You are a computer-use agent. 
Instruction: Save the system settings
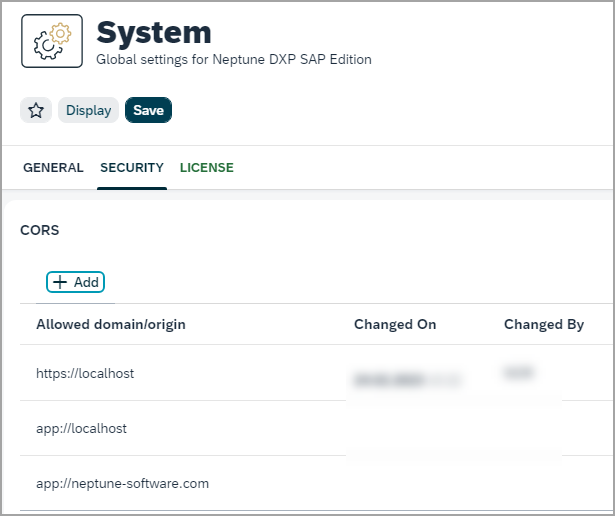pyautogui.click(x=148, y=110)
